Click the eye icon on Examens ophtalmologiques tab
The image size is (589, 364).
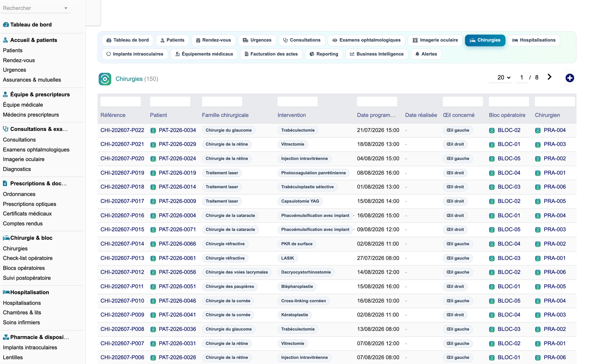[335, 40]
